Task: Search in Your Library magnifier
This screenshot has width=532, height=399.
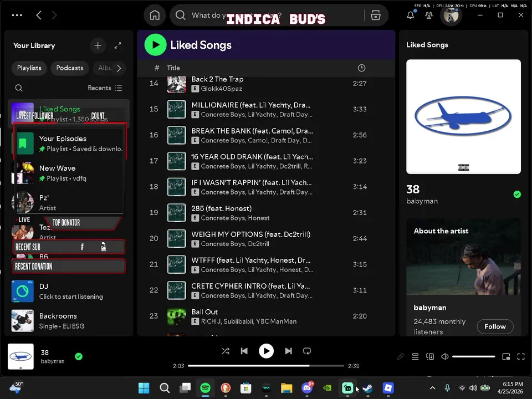Action: coord(19,88)
